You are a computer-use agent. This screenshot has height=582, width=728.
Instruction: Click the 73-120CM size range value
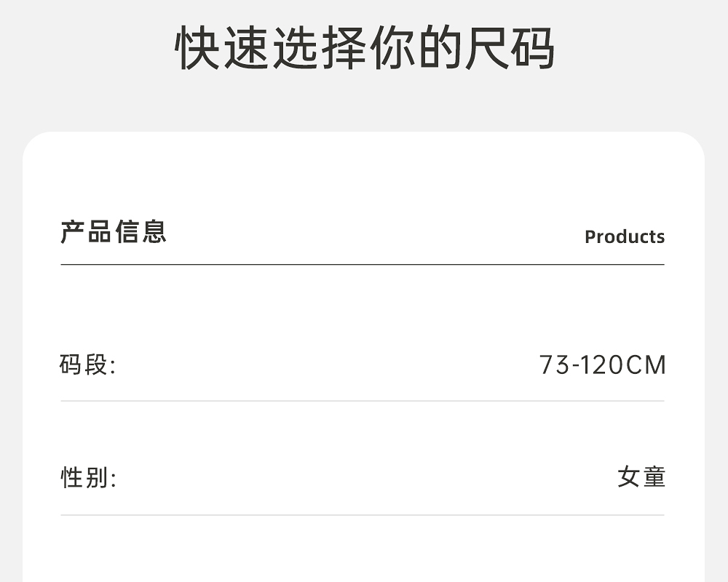coord(602,364)
